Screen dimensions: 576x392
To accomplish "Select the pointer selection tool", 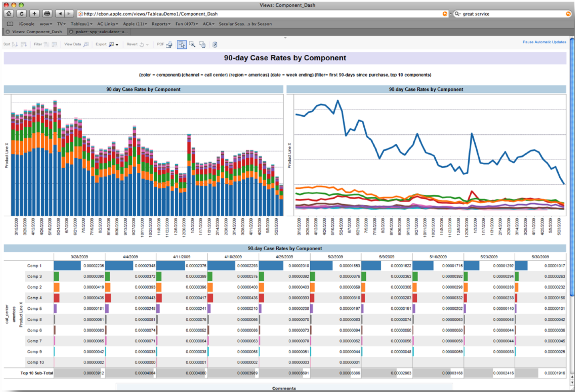I will (x=182, y=45).
